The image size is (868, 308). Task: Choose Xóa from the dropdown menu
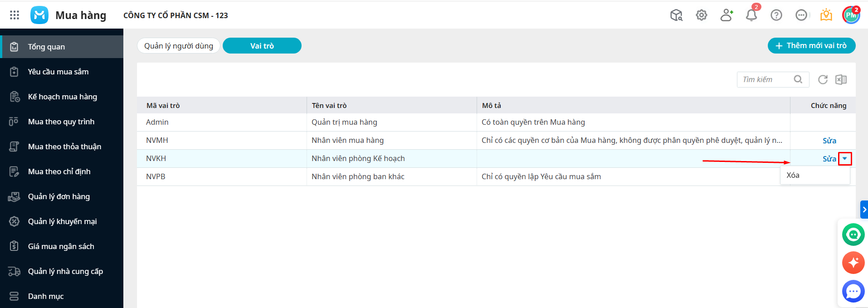815,176
